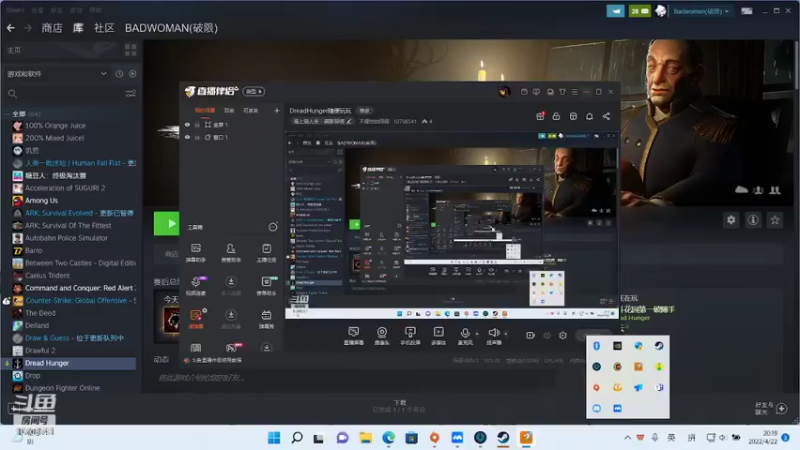This screenshot has width=800, height=450.
Task: Add new scene with plus button
Action: (x=277, y=110)
